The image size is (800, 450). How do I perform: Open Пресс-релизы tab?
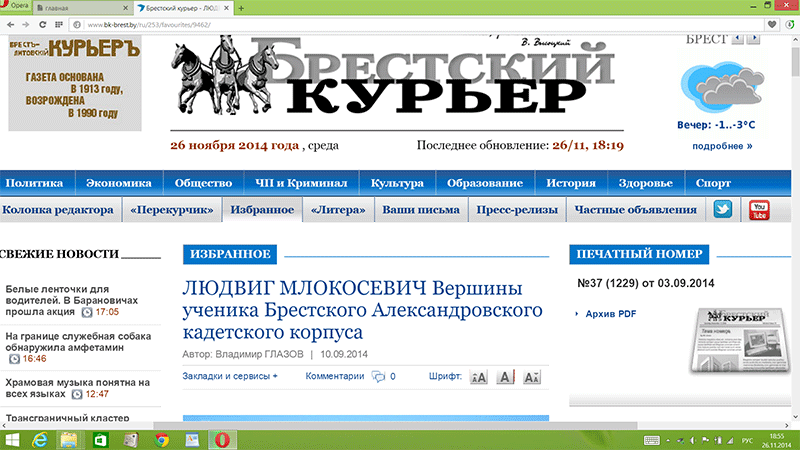click(517, 210)
